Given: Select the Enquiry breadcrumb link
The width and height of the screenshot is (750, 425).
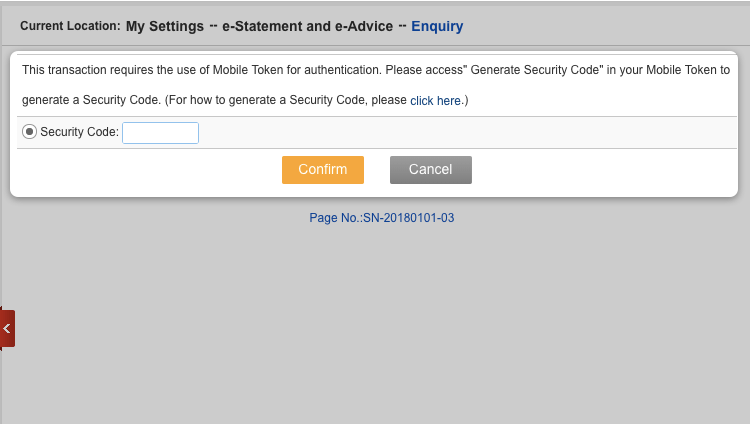Looking at the screenshot, I should click(437, 26).
